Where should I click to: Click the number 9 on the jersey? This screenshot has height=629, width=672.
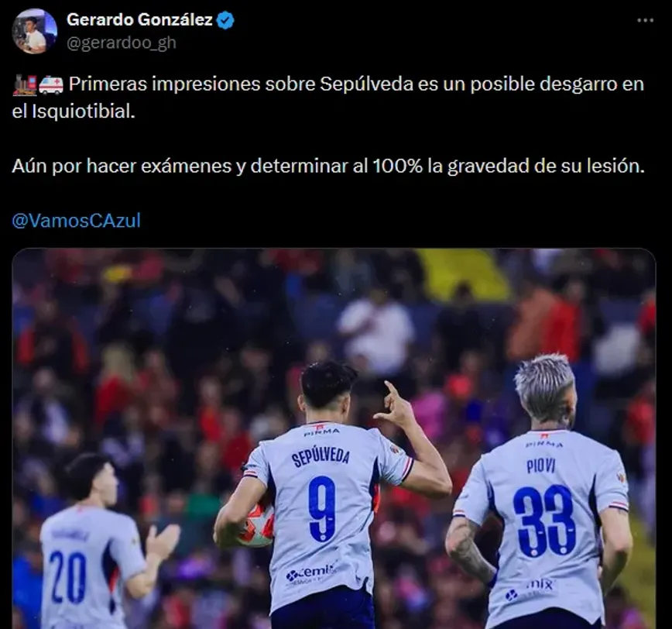pyautogui.click(x=322, y=508)
